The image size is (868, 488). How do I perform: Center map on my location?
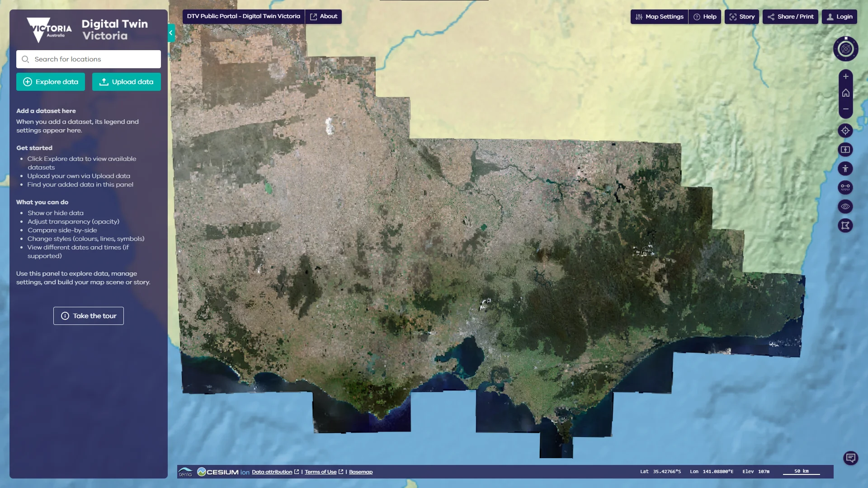[x=845, y=131]
